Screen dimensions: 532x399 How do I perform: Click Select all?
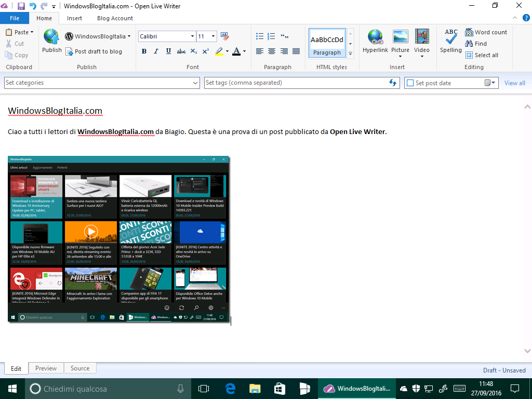(x=482, y=55)
